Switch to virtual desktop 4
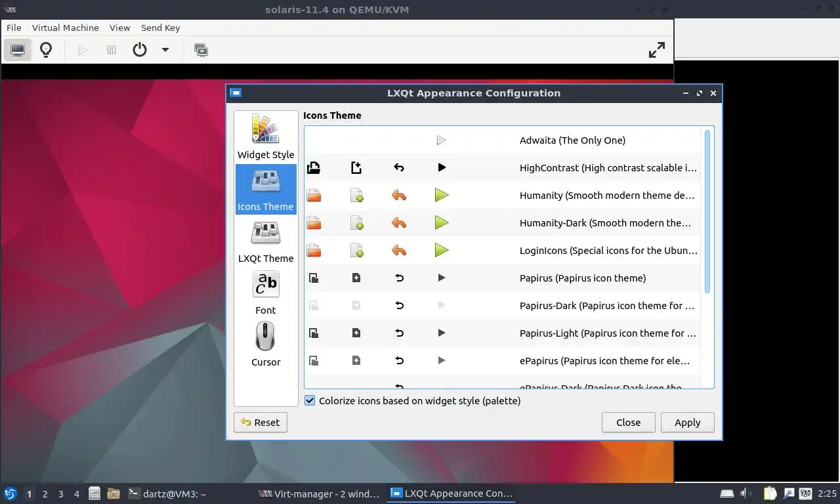 coord(77,493)
